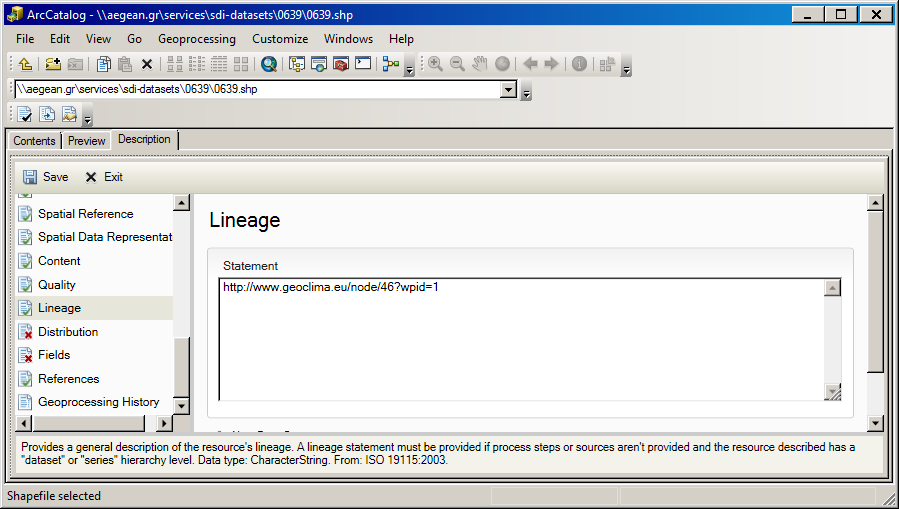Switch to Large Icons view
This screenshot has width=899, height=509.
click(175, 64)
